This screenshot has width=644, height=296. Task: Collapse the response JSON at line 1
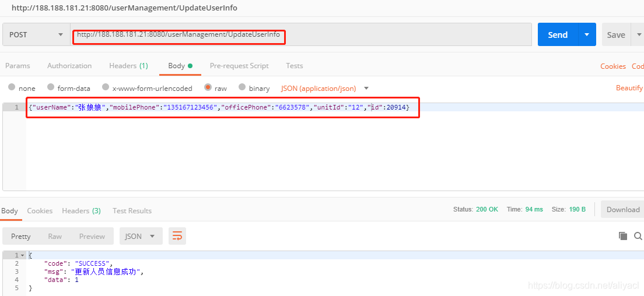[x=22, y=255]
